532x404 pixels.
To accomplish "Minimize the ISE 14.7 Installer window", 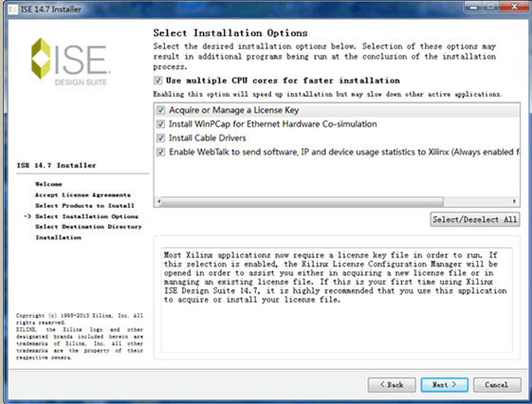I will pyautogui.click(x=473, y=7).
